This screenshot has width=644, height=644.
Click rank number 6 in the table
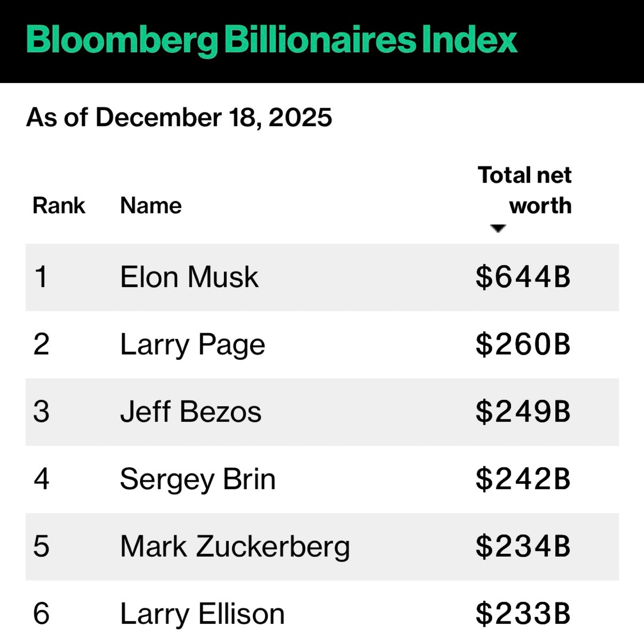click(41, 614)
